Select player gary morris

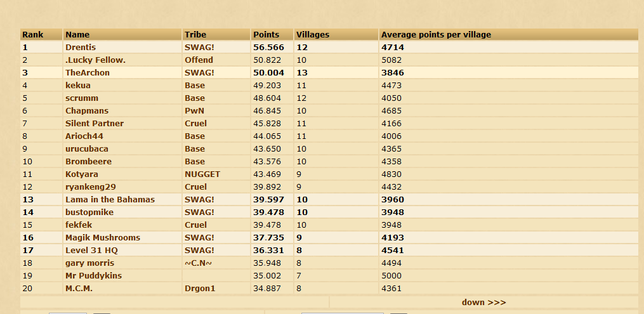pos(90,263)
